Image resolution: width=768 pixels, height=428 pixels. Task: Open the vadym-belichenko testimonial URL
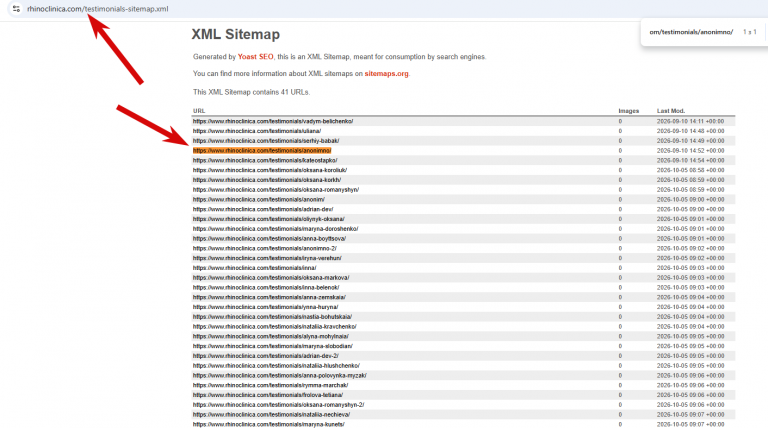[273, 121]
